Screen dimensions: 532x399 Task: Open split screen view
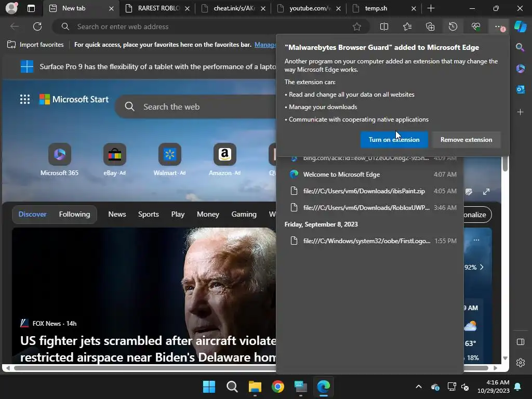pos(384,26)
